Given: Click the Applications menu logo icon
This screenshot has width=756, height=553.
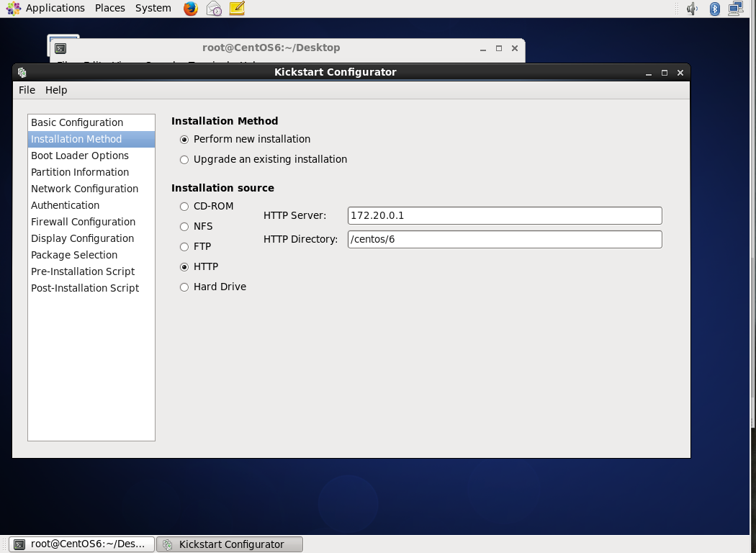Looking at the screenshot, I should pyautogui.click(x=14, y=8).
